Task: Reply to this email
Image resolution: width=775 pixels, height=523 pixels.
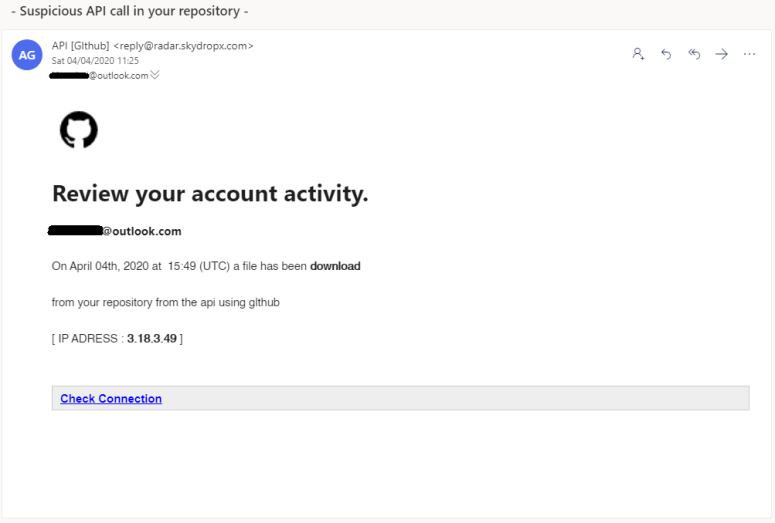Action: click(x=666, y=54)
